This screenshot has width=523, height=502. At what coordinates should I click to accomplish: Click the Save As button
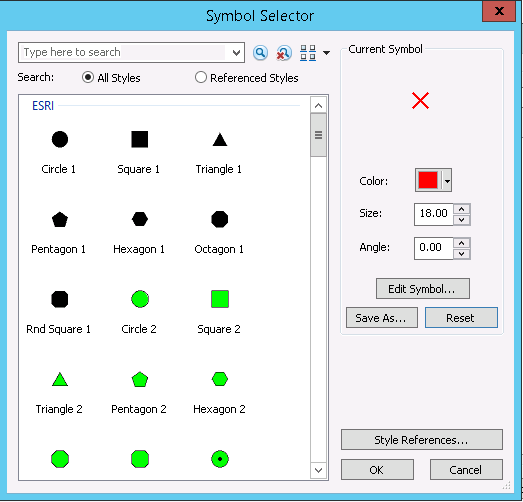click(x=382, y=318)
